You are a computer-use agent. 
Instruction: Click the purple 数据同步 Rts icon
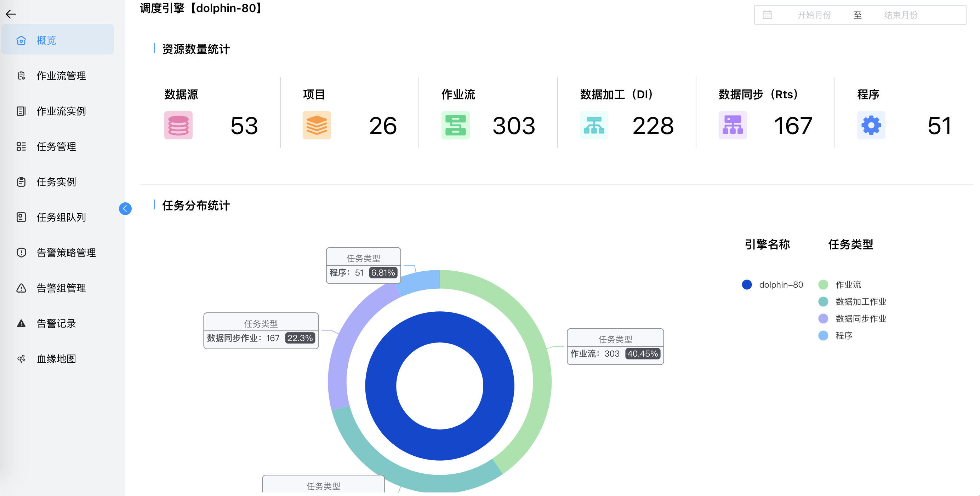732,126
